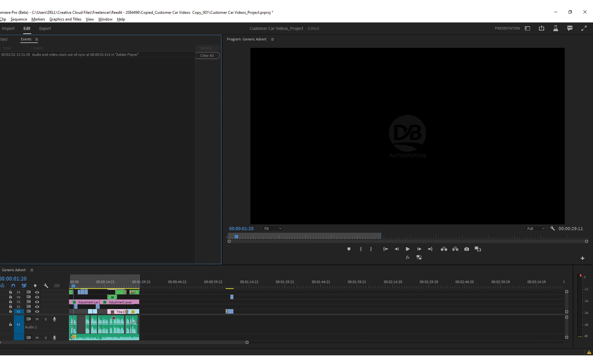Click the Program monitor timecode 00:00:01:20
Screen dimensions: 593x364
[241, 229]
